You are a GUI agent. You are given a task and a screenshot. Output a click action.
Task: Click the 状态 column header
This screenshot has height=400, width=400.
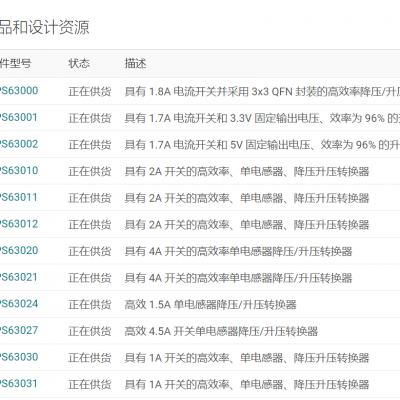pyautogui.click(x=79, y=63)
